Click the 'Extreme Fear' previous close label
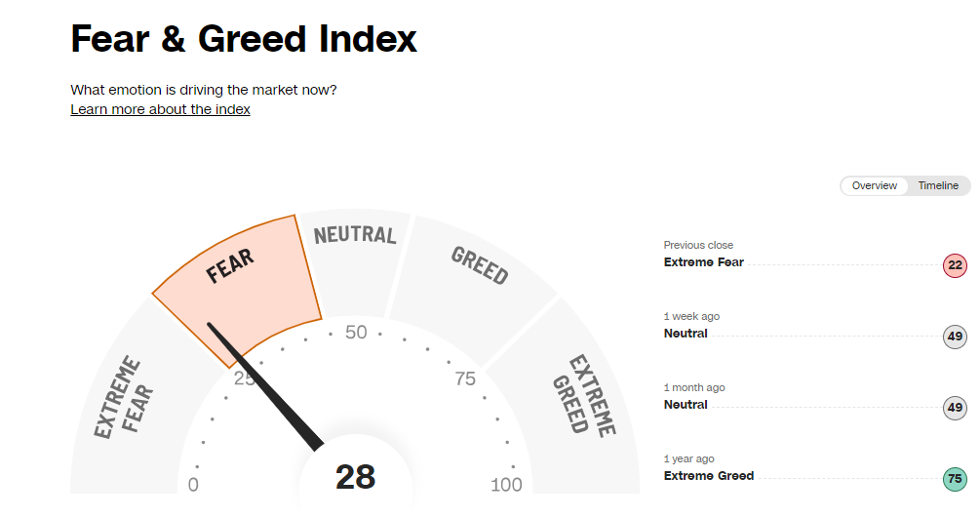The height and width of the screenshot is (517, 980). tap(703, 262)
